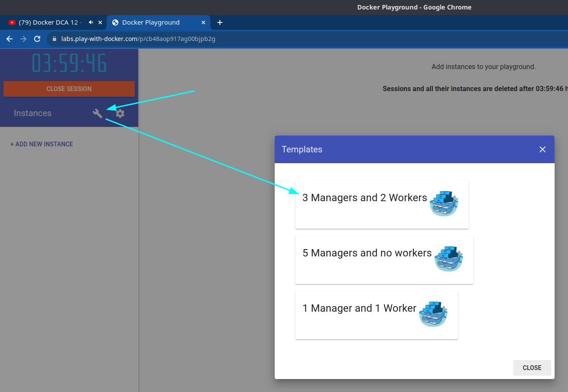Dismiss the Templates dialog with the X
Image resolution: width=568 pixels, height=392 pixels.
pos(543,149)
